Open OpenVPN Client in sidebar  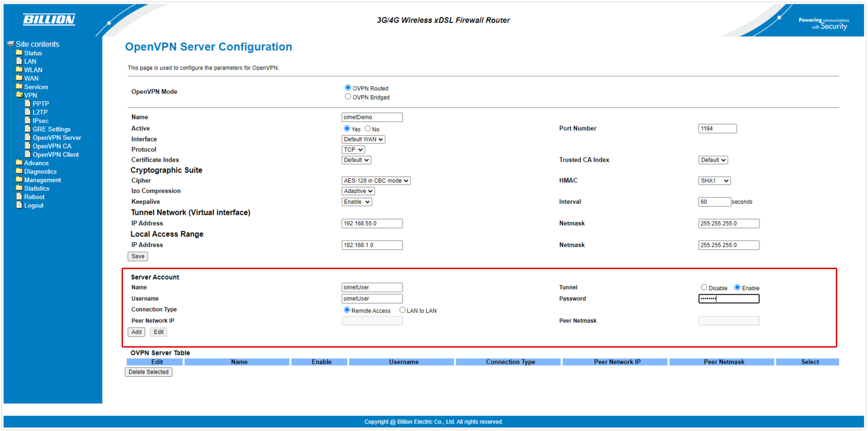pos(55,155)
